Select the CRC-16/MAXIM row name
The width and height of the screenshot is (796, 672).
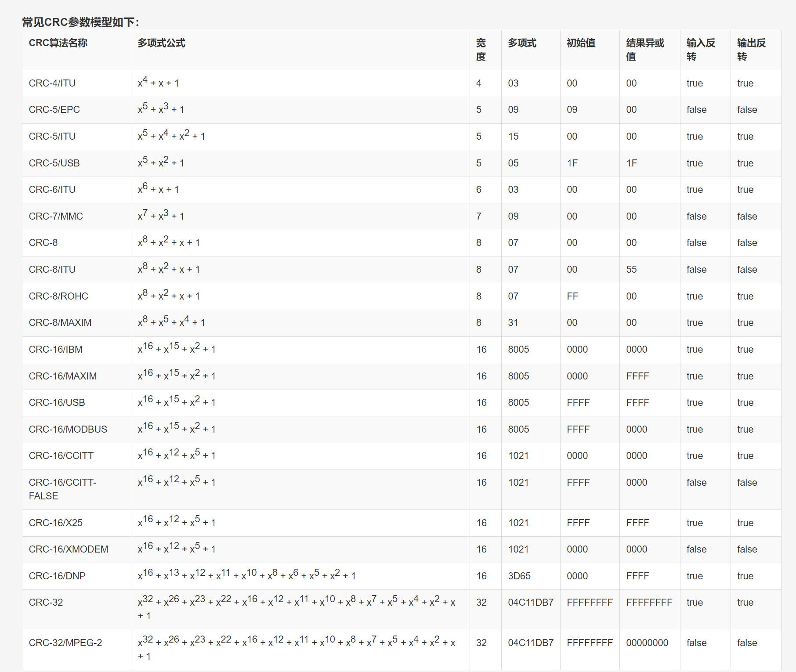(x=63, y=376)
